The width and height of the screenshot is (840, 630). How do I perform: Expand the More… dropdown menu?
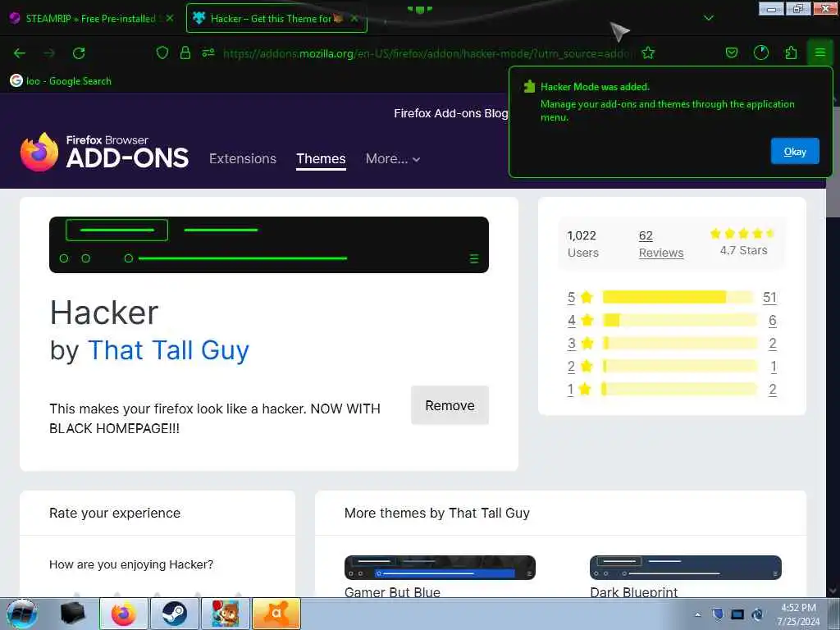tap(393, 158)
